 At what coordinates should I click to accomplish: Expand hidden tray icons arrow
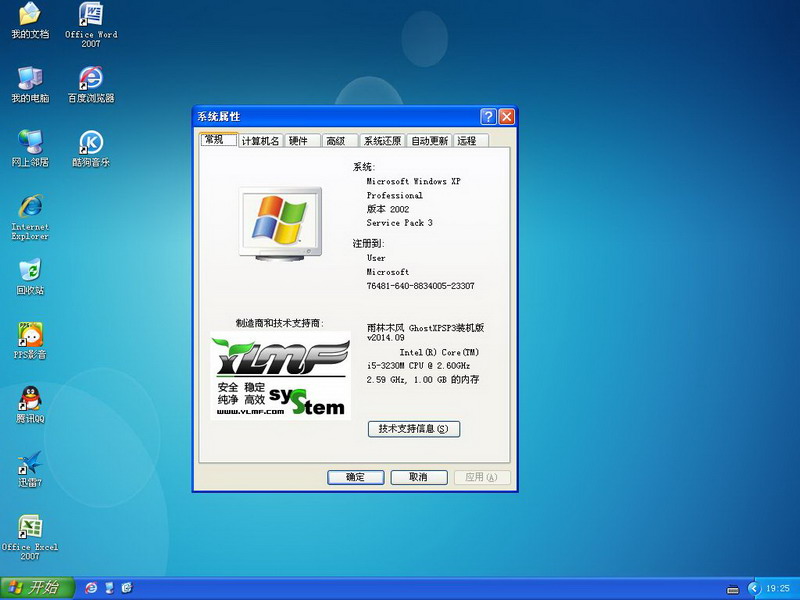(x=754, y=589)
